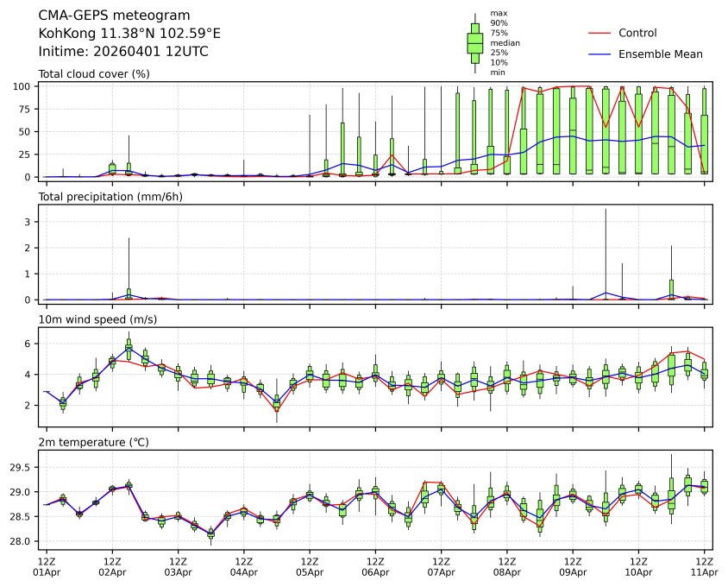The height and width of the screenshot is (587, 728).
Task: Click the max label in boxplot legend
Action: coord(498,13)
